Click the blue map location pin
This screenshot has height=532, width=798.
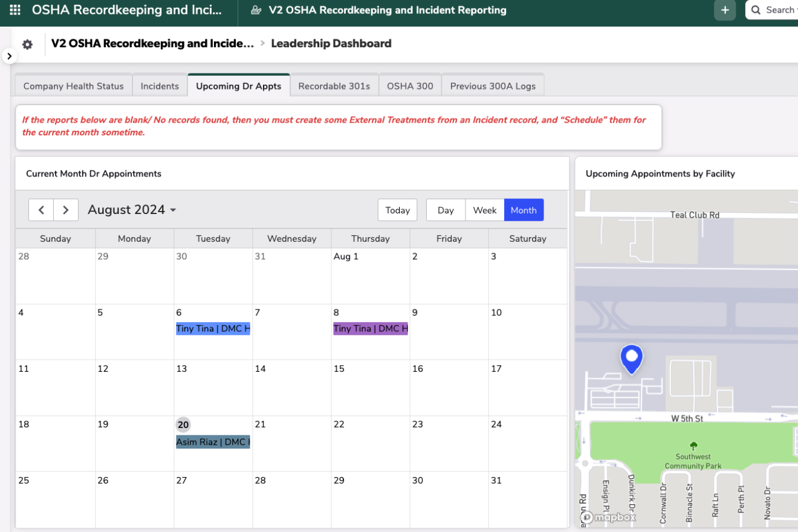632,358
